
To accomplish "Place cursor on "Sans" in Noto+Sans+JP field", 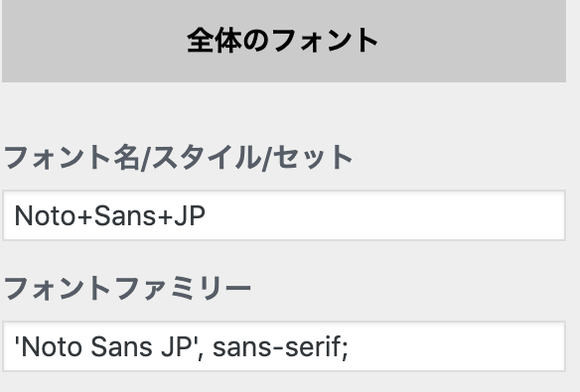I will point(124,215).
